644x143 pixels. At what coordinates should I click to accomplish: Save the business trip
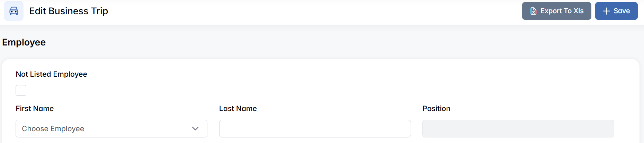(616, 11)
